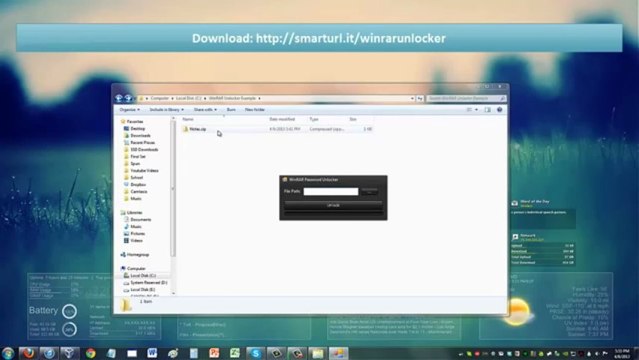Click navigation pane scrollbar

[x=173, y=188]
